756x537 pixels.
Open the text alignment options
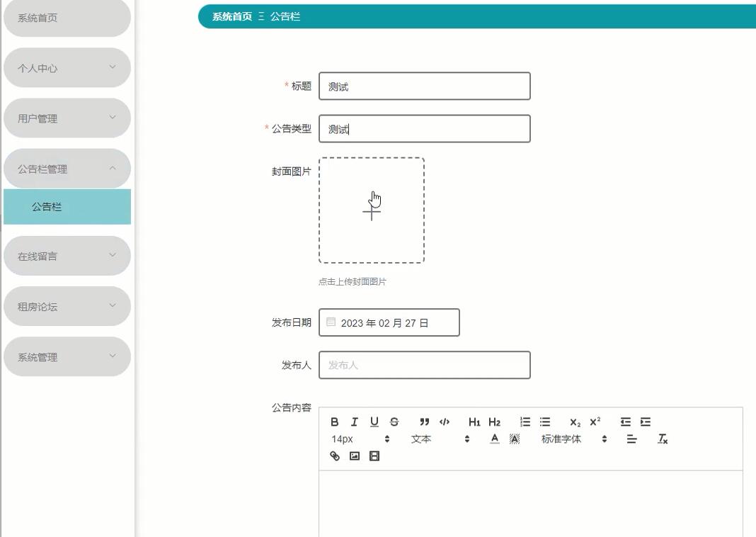(x=631, y=439)
